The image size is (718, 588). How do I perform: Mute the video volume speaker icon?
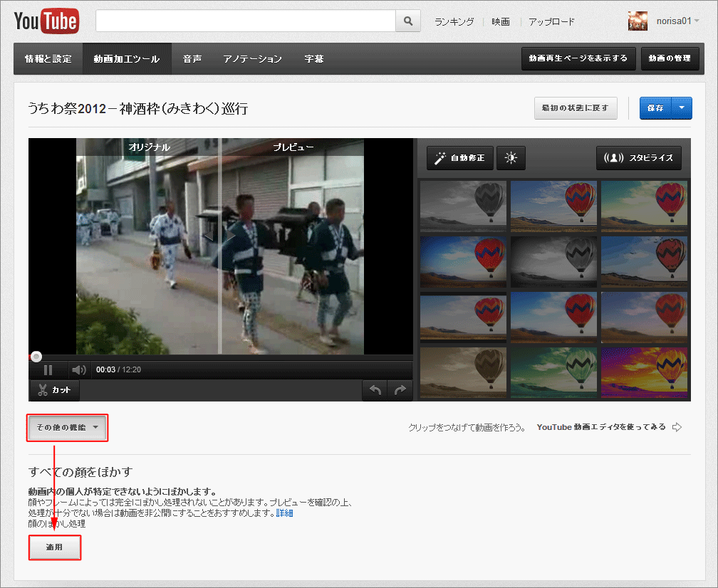coord(79,369)
